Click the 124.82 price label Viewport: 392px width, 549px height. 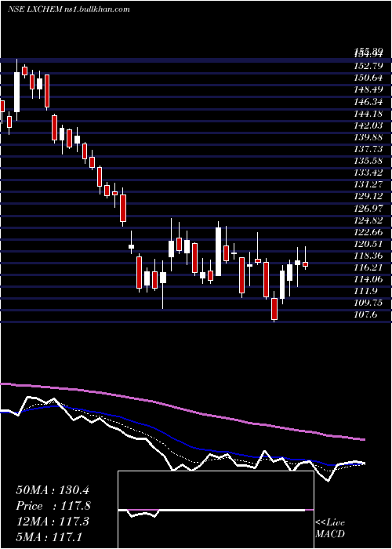[x=368, y=220]
